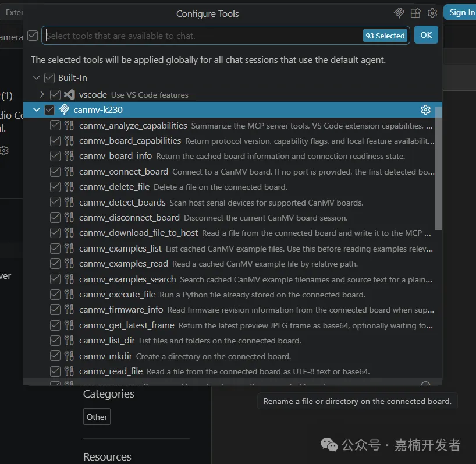Open the MCP server icon in header

(x=399, y=13)
